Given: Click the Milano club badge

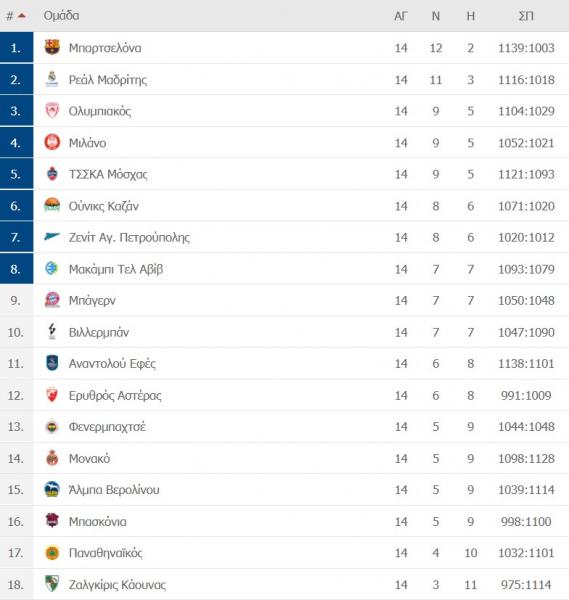Looking at the screenshot, I should [x=52, y=142].
